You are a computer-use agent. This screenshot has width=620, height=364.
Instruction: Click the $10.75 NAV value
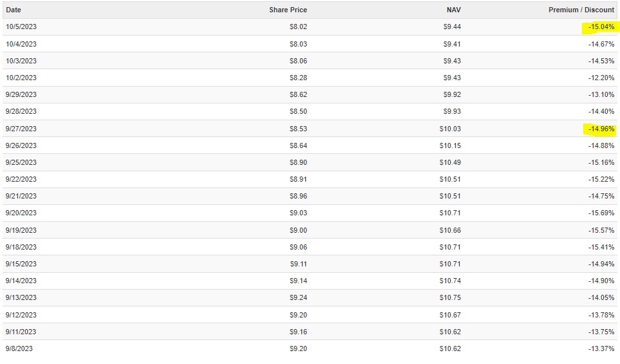tap(450, 297)
